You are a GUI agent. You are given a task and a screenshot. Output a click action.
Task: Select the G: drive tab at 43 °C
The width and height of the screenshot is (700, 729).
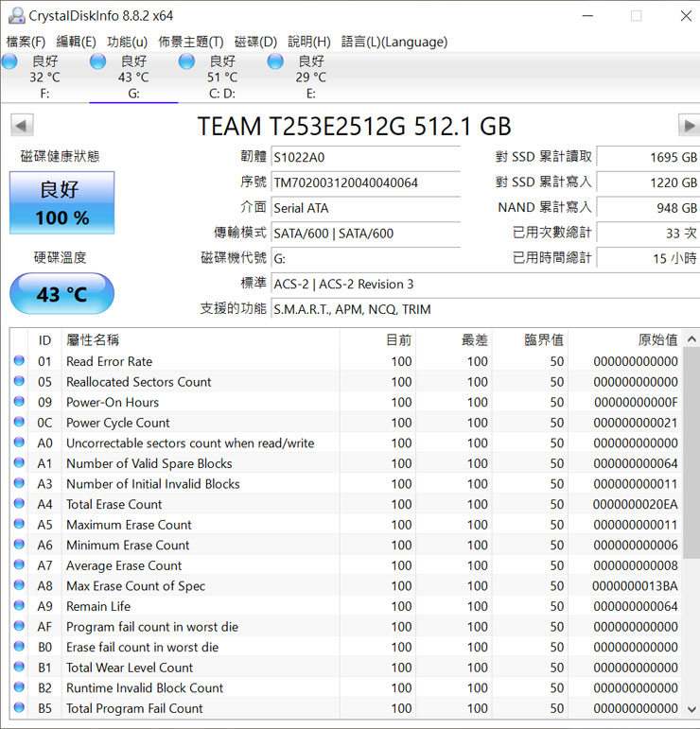[x=133, y=78]
